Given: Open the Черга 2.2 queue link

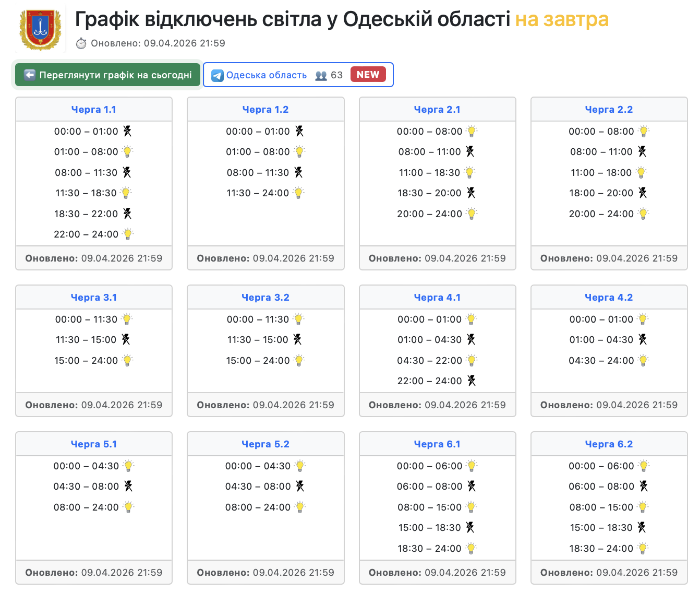Looking at the screenshot, I should [609, 110].
